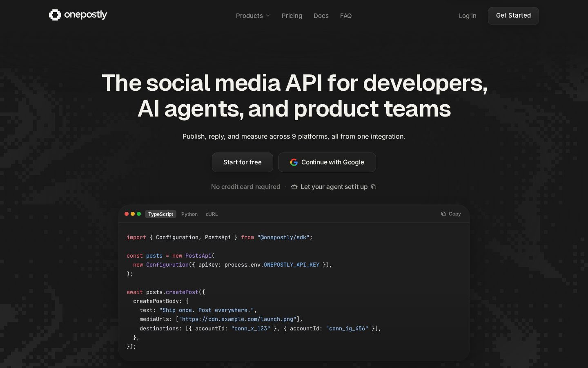
Task: Click the "No credit card required" text
Action: [x=246, y=187]
